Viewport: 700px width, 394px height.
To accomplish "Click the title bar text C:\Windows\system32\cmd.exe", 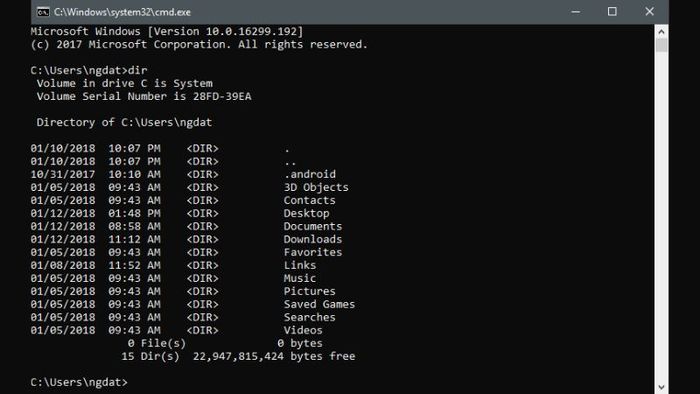I will click(122, 12).
